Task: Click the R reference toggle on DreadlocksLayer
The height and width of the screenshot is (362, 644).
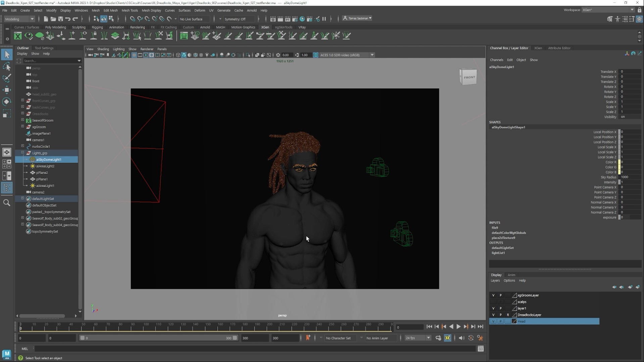Action: [508, 315]
